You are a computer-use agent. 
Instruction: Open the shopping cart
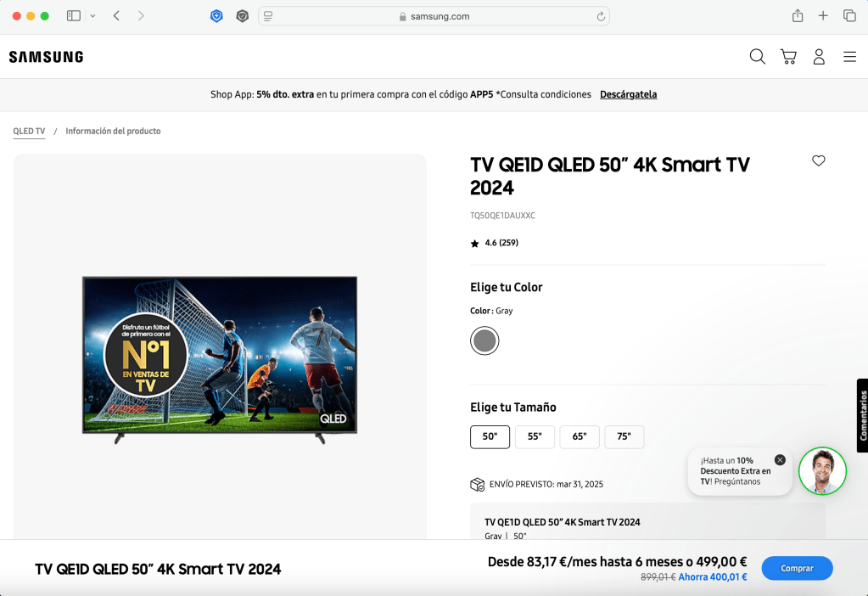(x=788, y=57)
